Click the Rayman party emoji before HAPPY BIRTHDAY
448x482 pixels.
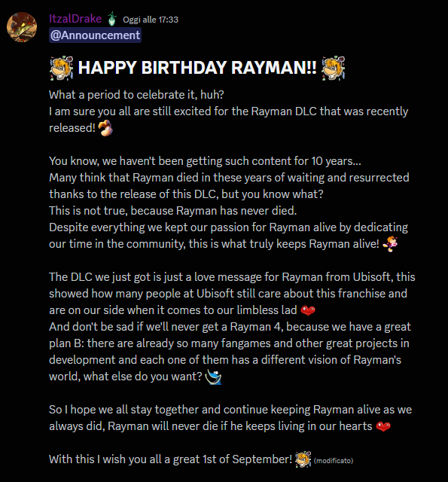pyautogui.click(x=62, y=68)
